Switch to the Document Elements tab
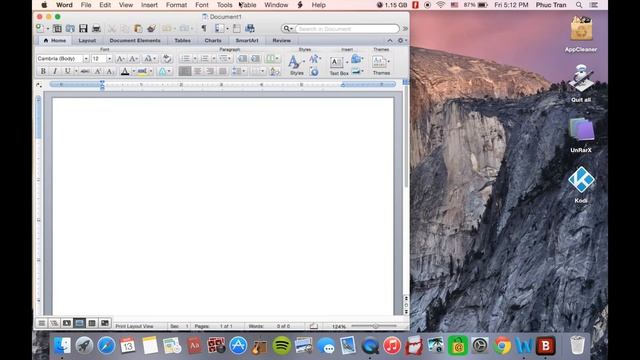Screen dimensions: 640x360 [135, 40]
